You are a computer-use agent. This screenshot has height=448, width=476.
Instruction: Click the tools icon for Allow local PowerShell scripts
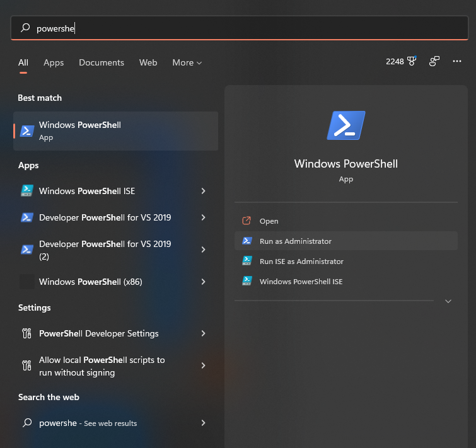click(26, 365)
